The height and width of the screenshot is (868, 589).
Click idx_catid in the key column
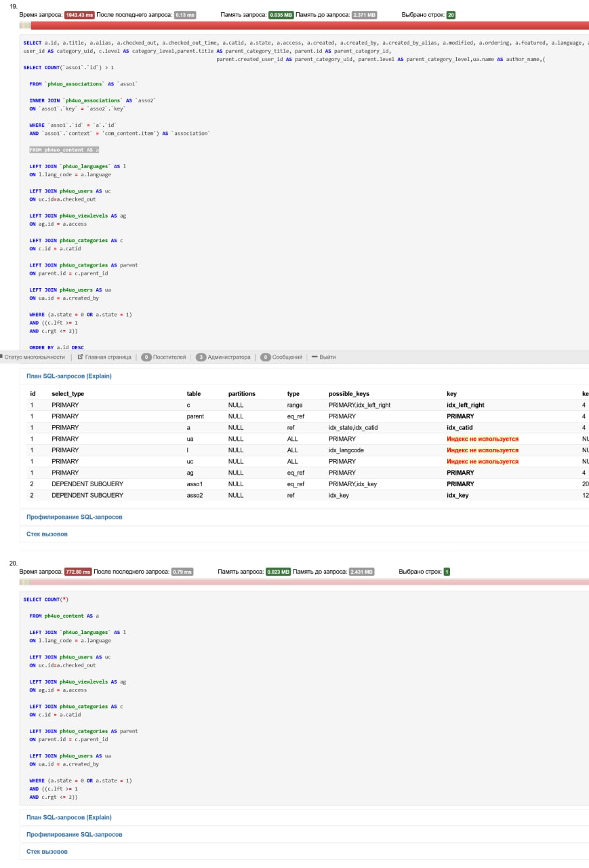pos(460,428)
